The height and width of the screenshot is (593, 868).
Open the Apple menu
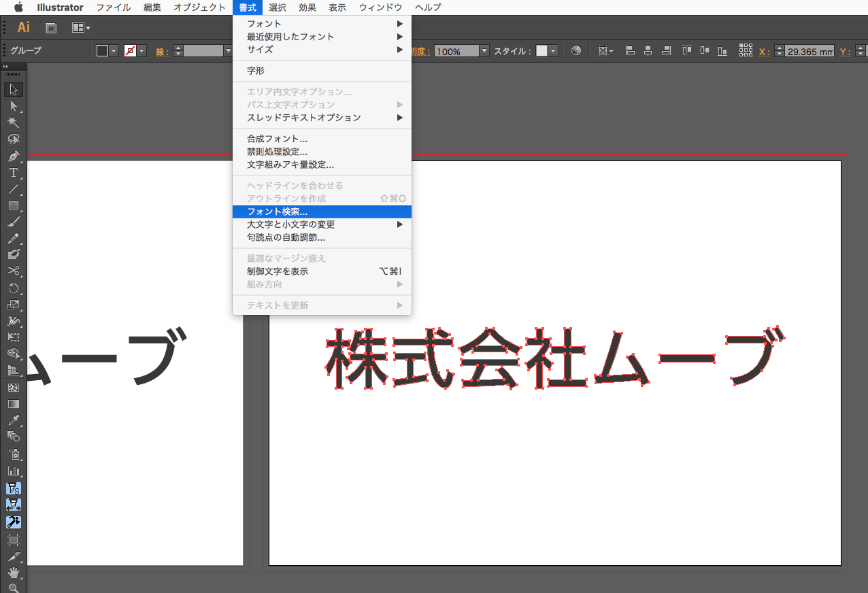pyautogui.click(x=18, y=7)
